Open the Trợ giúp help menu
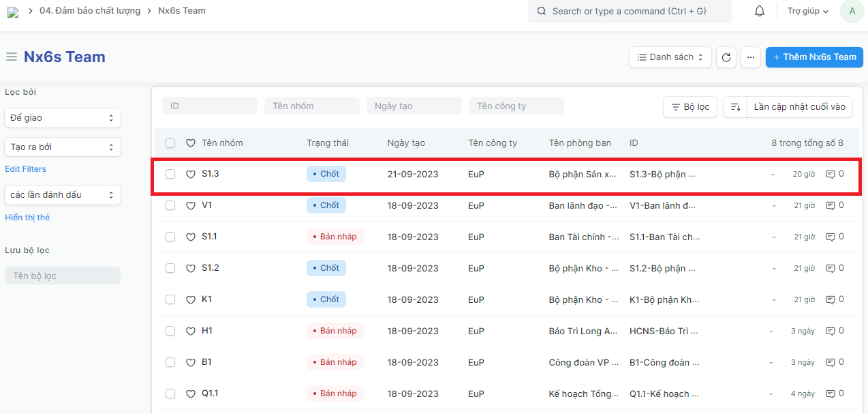Viewport: 868px width, 414px height. coord(807,12)
